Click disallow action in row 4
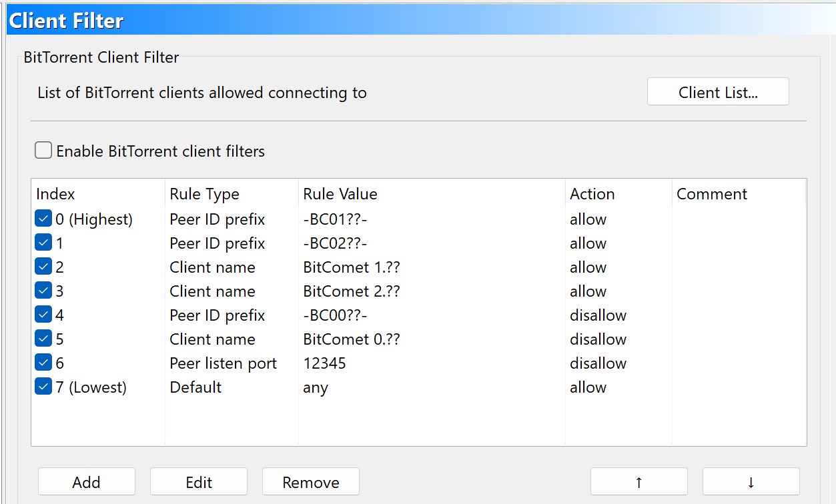The width and height of the screenshot is (836, 504). point(598,315)
